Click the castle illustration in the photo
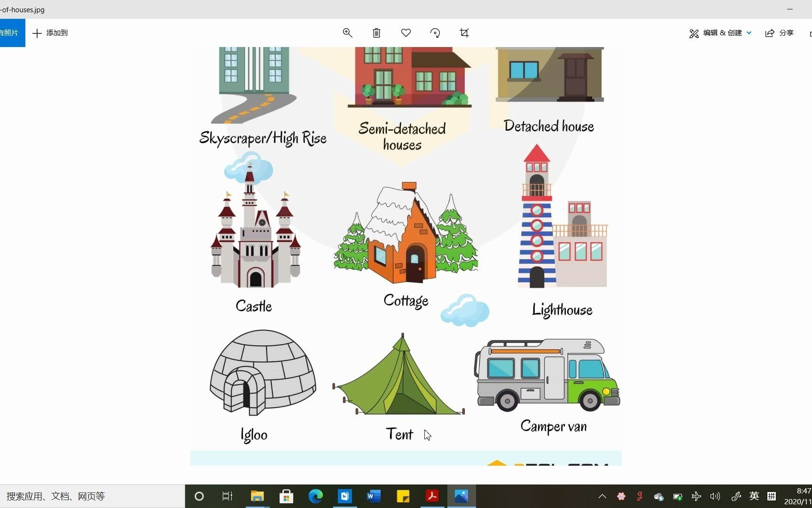This screenshot has height=508, width=812. coord(256,226)
